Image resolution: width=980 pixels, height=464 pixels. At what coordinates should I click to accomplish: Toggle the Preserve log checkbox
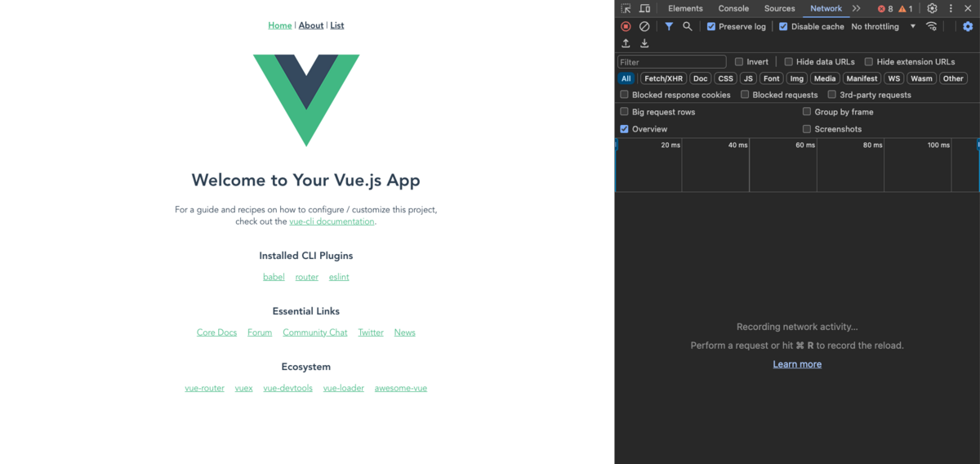(x=710, y=26)
